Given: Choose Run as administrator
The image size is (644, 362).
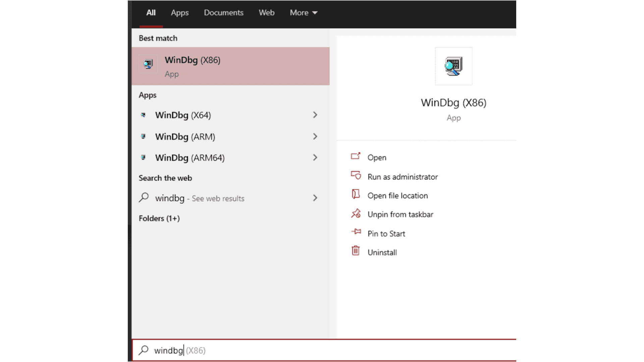Looking at the screenshot, I should coord(402,177).
